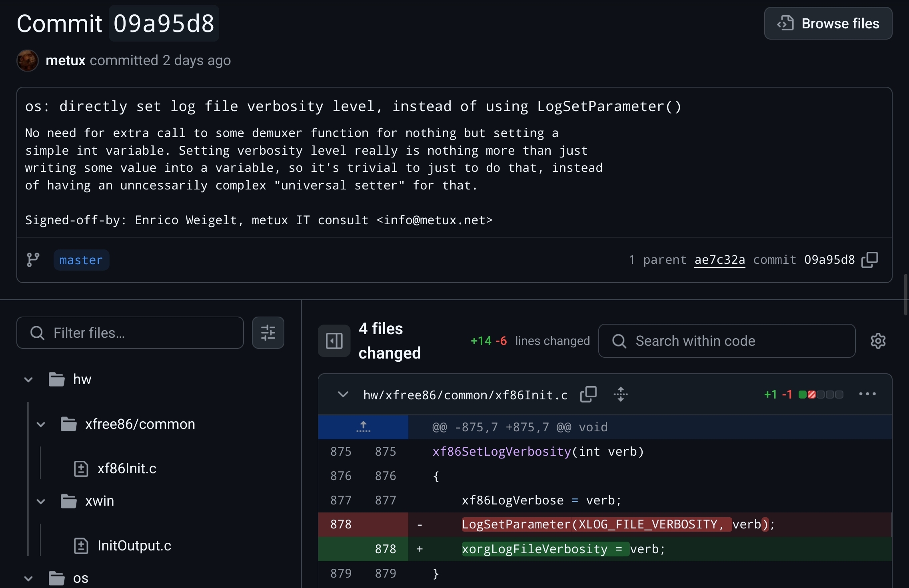Click the '4 files changed' heading
Screen dimensions: 909x588
[x=390, y=341]
